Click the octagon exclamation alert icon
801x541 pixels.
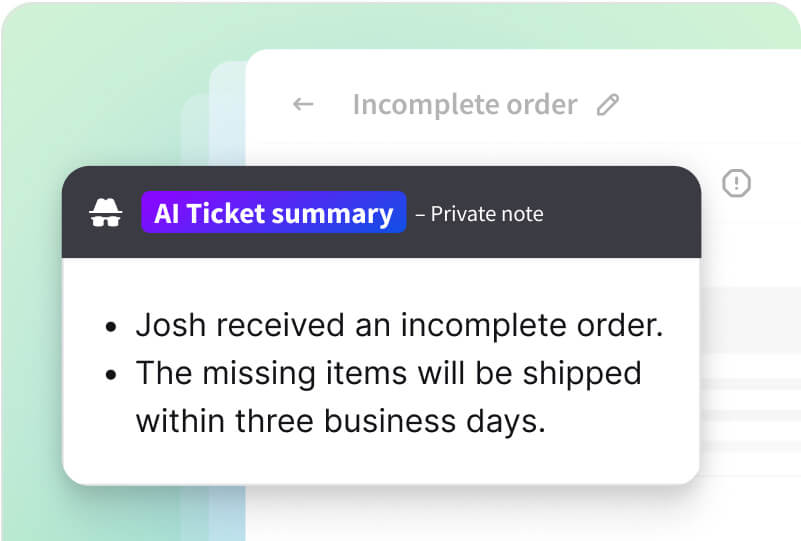point(737,183)
